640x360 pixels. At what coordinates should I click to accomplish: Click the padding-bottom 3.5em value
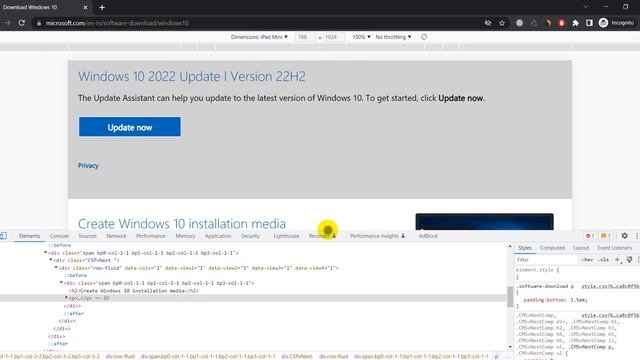point(578,300)
